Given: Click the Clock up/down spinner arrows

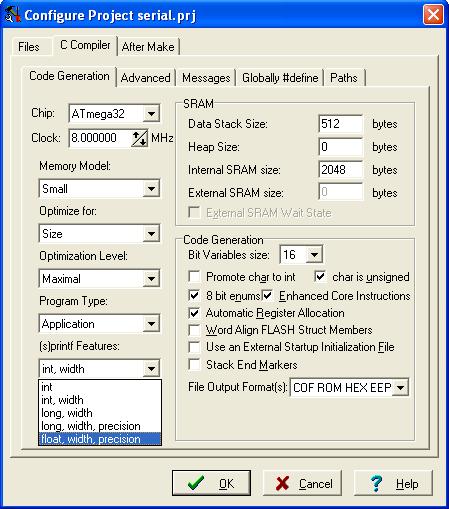Looking at the screenshot, I should point(139,138).
